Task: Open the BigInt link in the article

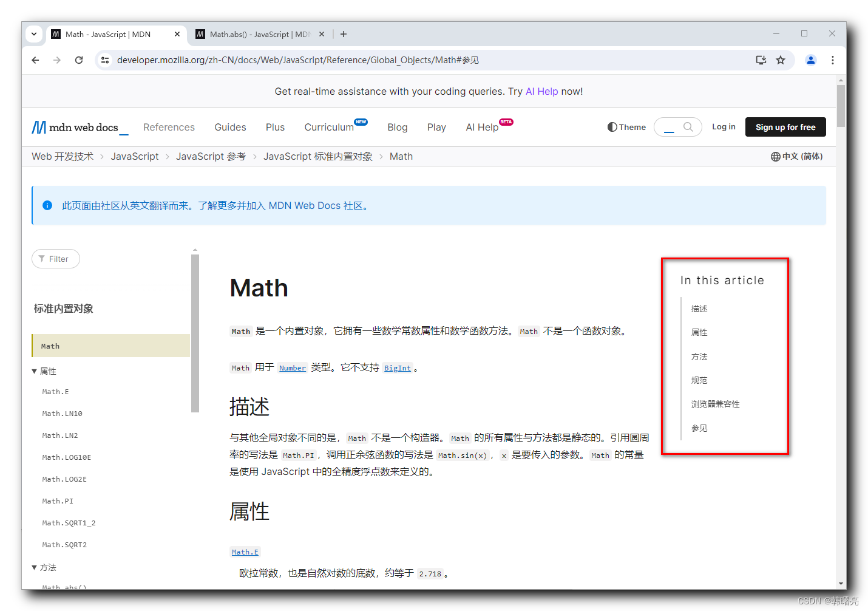Action: coord(398,368)
